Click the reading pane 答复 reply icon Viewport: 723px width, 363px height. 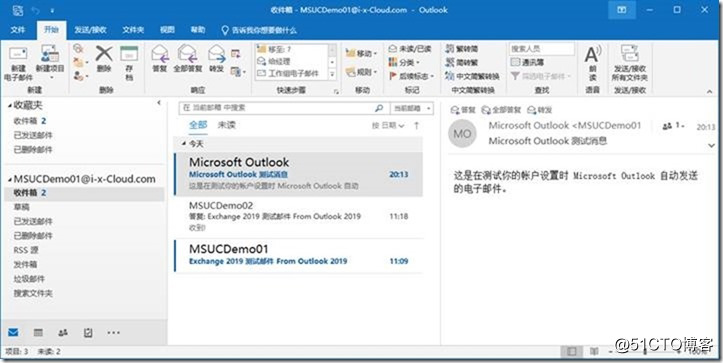pos(462,110)
